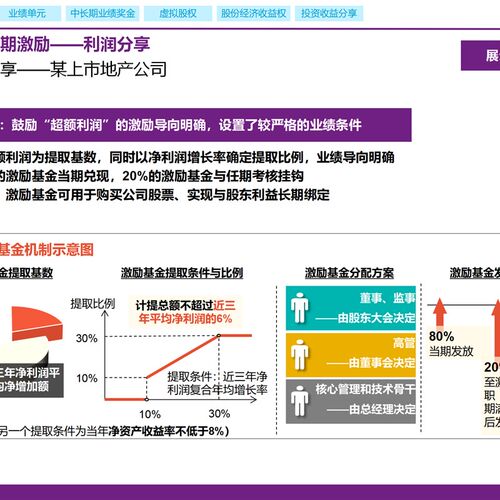Open the 业绩单元 tab
The width and height of the screenshot is (500, 500).
[30, 14]
